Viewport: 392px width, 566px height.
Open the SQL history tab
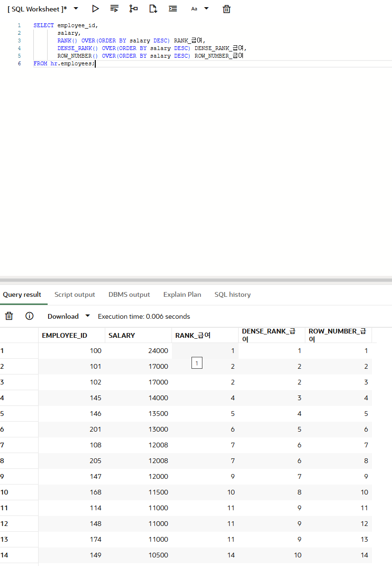tap(232, 294)
